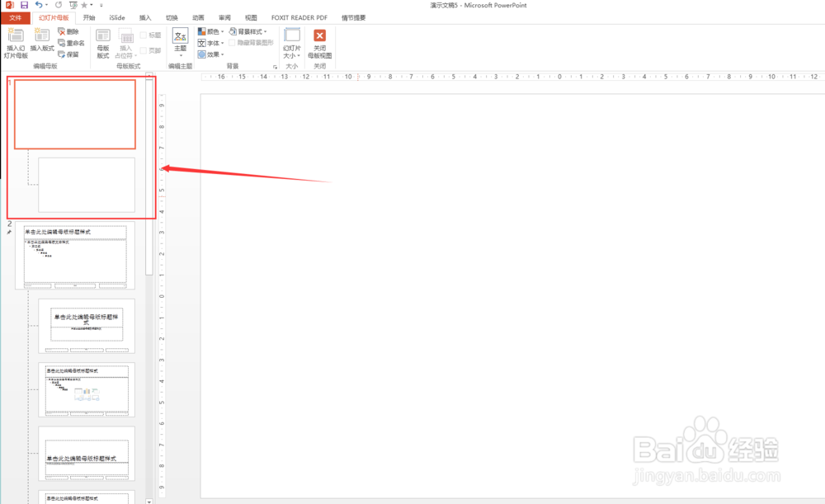Screen dimensions: 825x504
Task: Open the 背景 group dialog launcher
Action: 275,67
